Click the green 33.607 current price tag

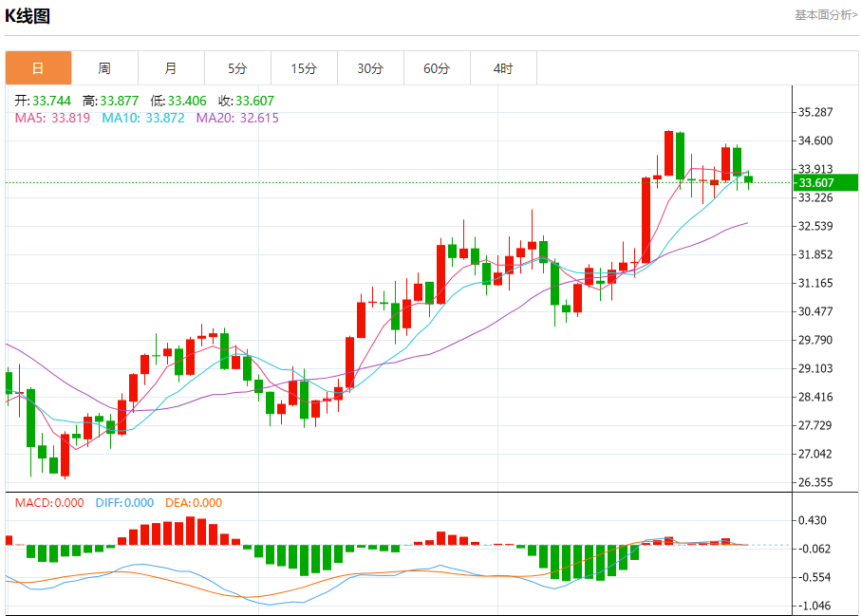pos(825,183)
